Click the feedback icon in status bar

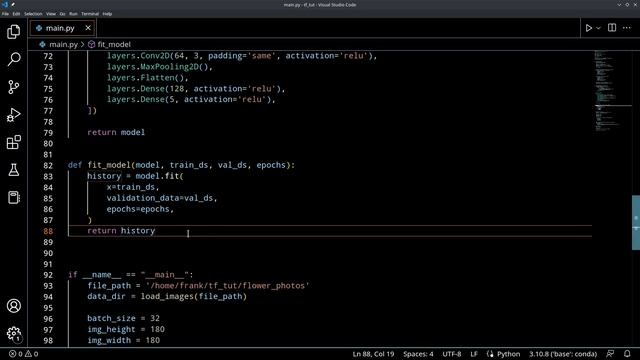(610, 354)
